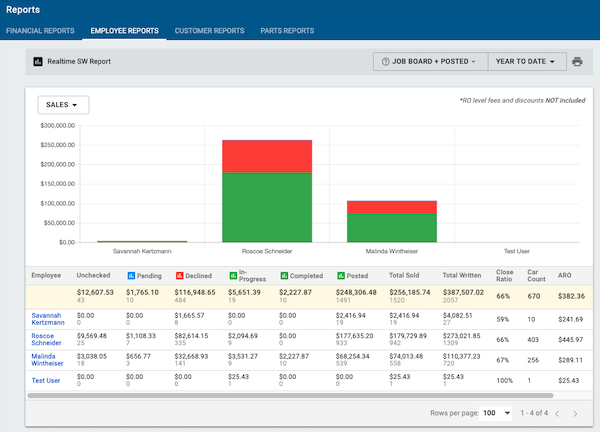Screen dimensions: 600x432
Task: Go to the previous results page
Action: pos(557,414)
